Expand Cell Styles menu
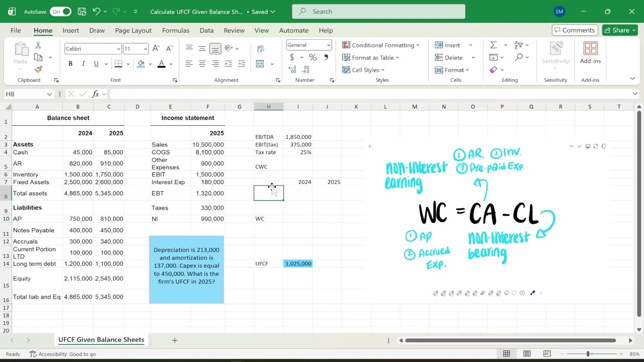644x362 pixels. pyautogui.click(x=363, y=70)
